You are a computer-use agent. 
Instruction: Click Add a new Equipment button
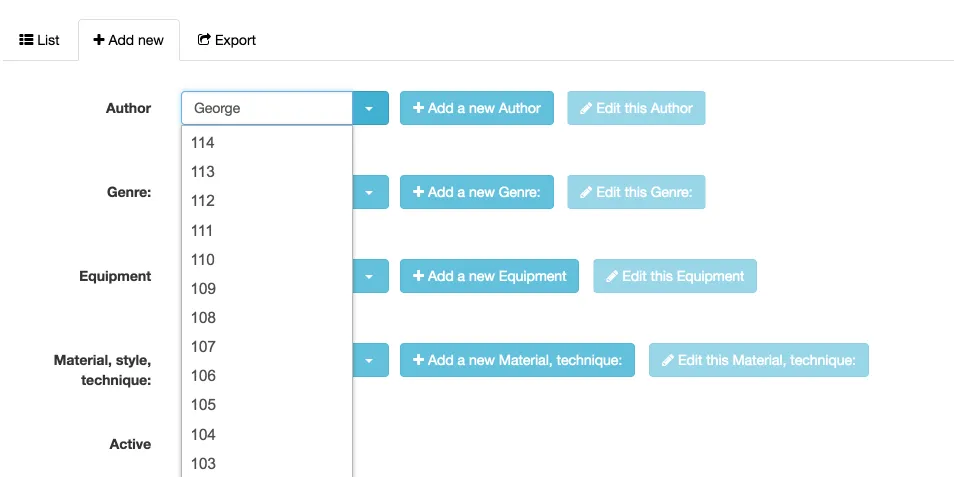490,276
